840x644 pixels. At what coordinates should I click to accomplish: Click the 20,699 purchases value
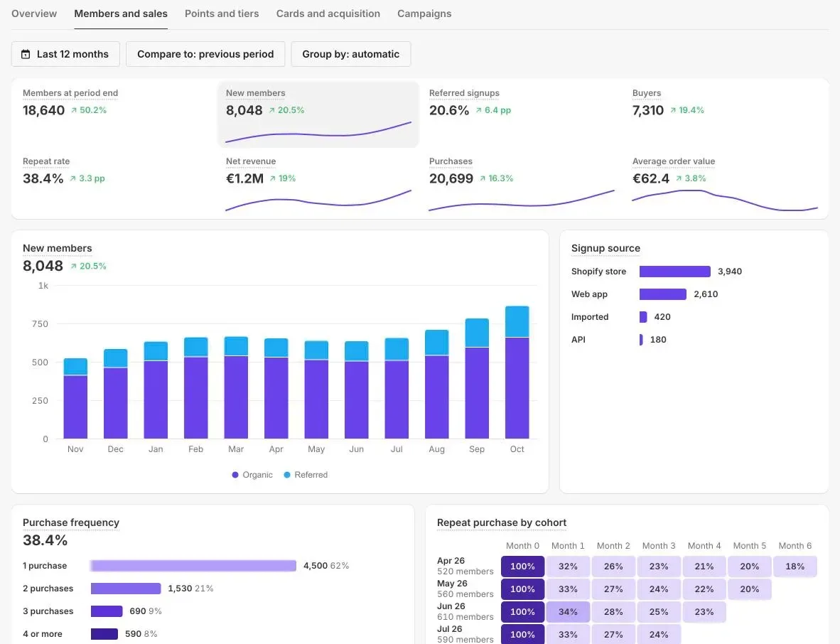[x=451, y=178]
